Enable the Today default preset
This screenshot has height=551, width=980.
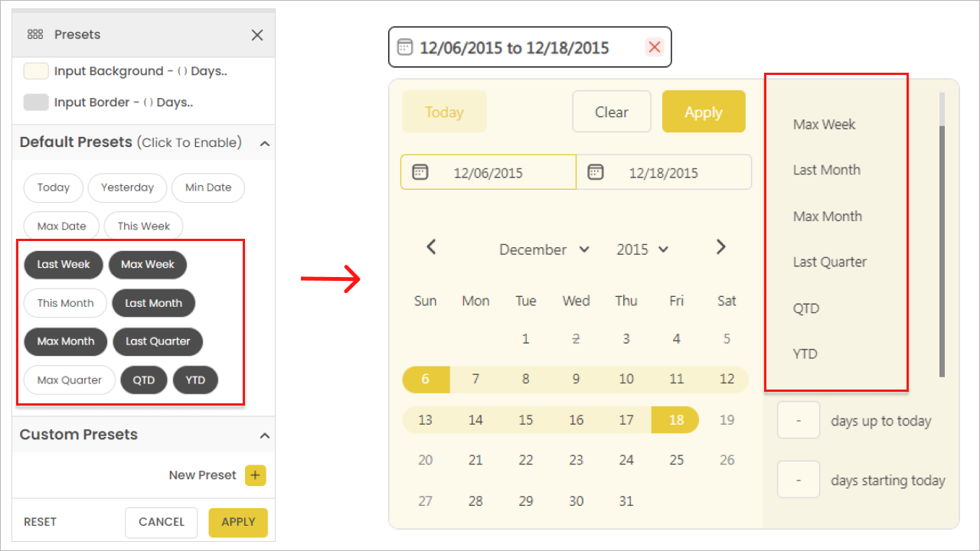[54, 187]
